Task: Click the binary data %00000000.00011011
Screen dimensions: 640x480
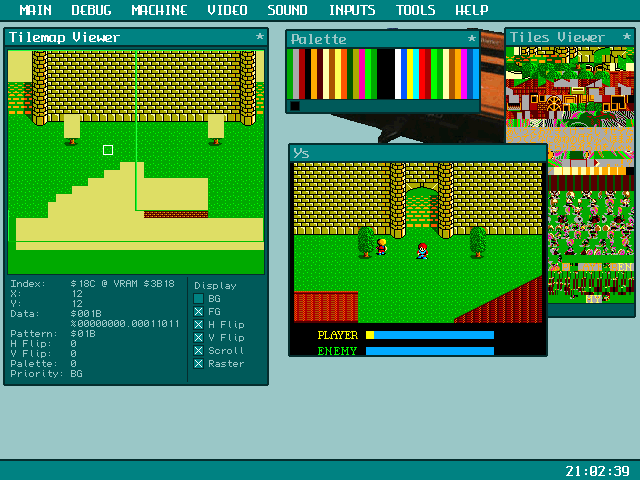Action: 125,324
